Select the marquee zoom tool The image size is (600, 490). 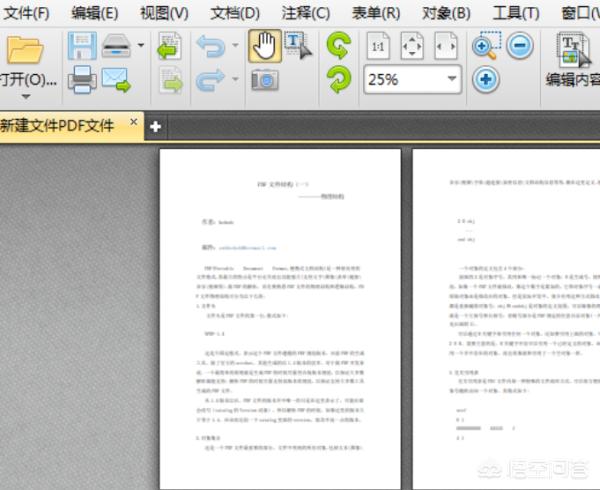coord(486,46)
